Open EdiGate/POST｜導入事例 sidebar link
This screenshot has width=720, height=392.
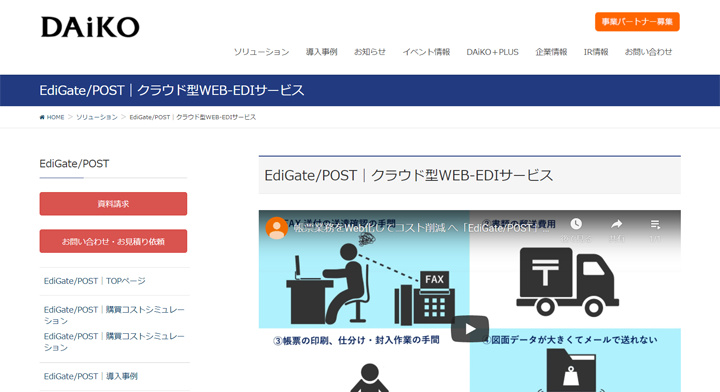pyautogui.click(x=90, y=376)
